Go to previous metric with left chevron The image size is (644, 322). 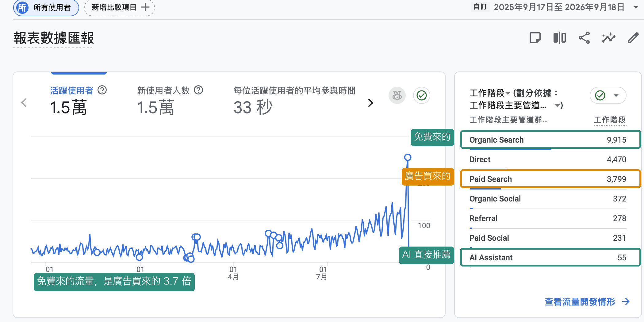coord(24,103)
